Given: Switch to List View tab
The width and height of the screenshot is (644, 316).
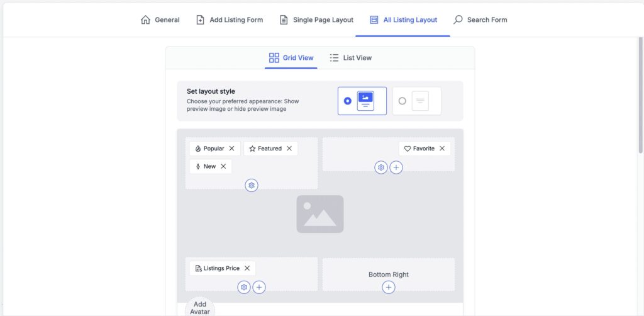Looking at the screenshot, I should click(351, 58).
